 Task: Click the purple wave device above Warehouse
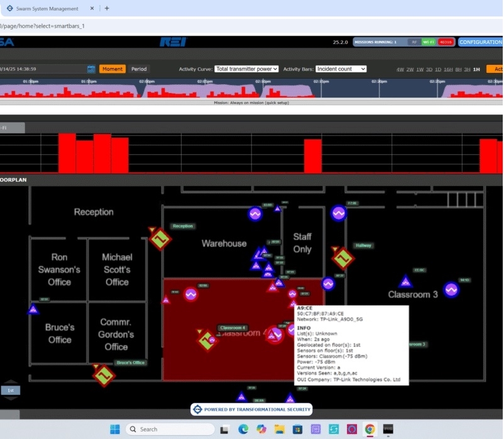(255, 214)
